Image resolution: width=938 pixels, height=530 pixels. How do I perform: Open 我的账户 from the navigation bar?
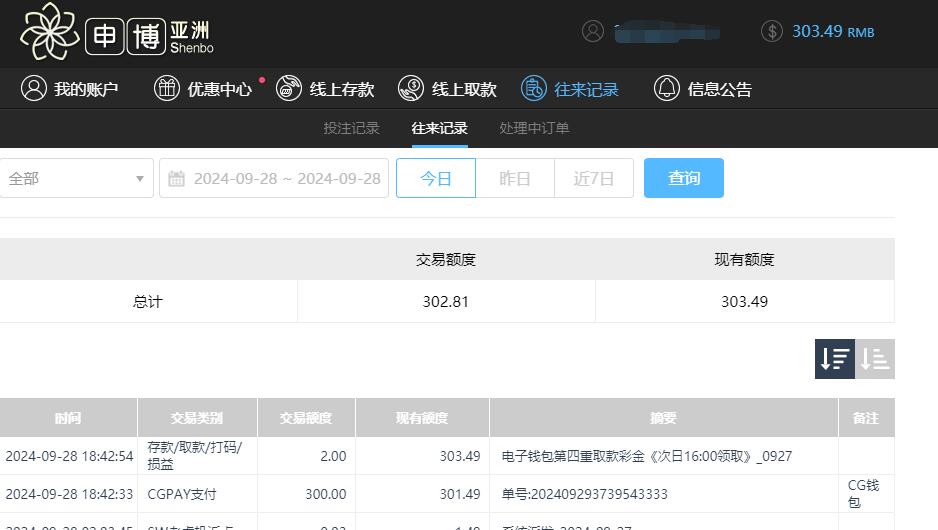[86, 89]
